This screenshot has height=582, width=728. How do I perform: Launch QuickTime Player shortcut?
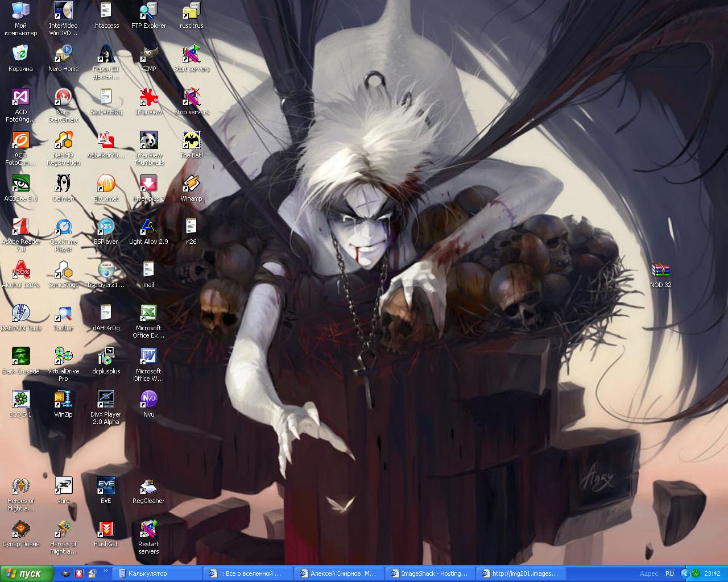63,235
